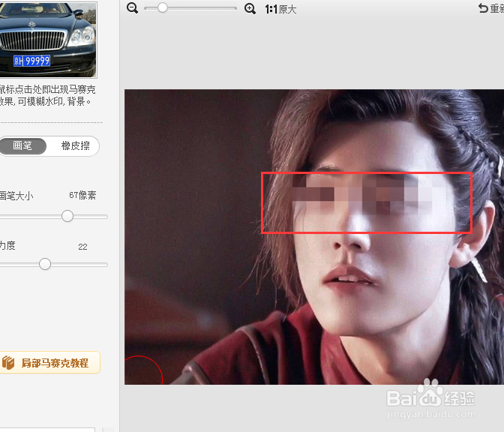Screen dimensions: 504x432
Task: Open the 局部马赛克教程 tutorial button
Action: coord(49,362)
